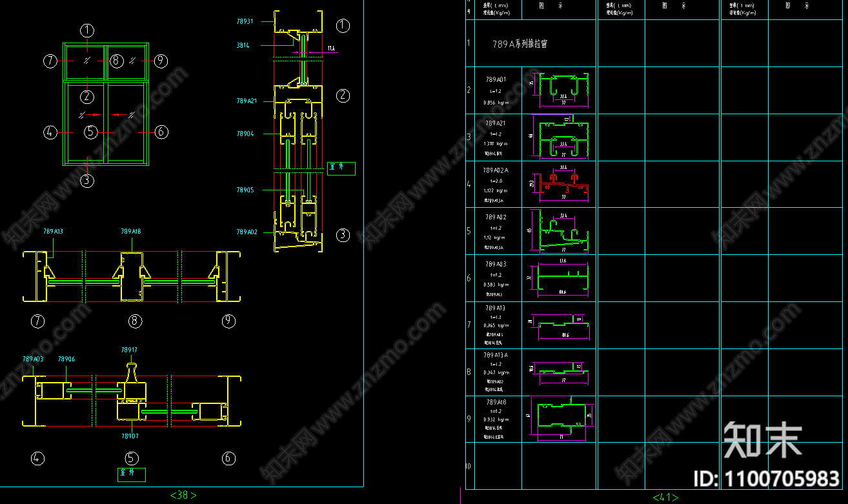Viewport: 848px width, 504px height.
Task: Click circled number 9 right of window elevation
Action: point(161,61)
